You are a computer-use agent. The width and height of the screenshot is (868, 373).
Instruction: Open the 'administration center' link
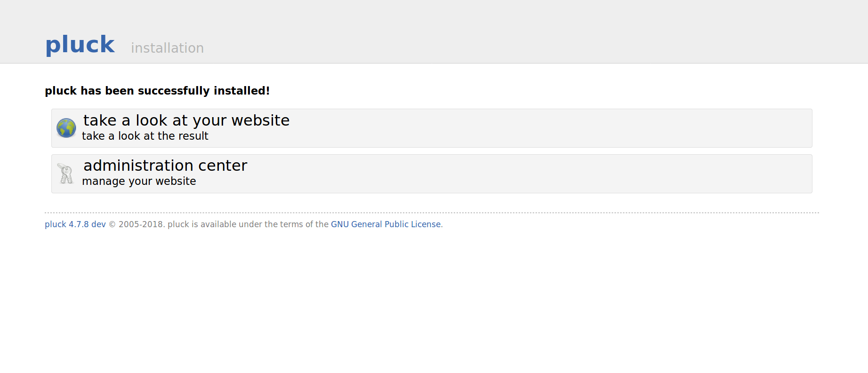[165, 166]
